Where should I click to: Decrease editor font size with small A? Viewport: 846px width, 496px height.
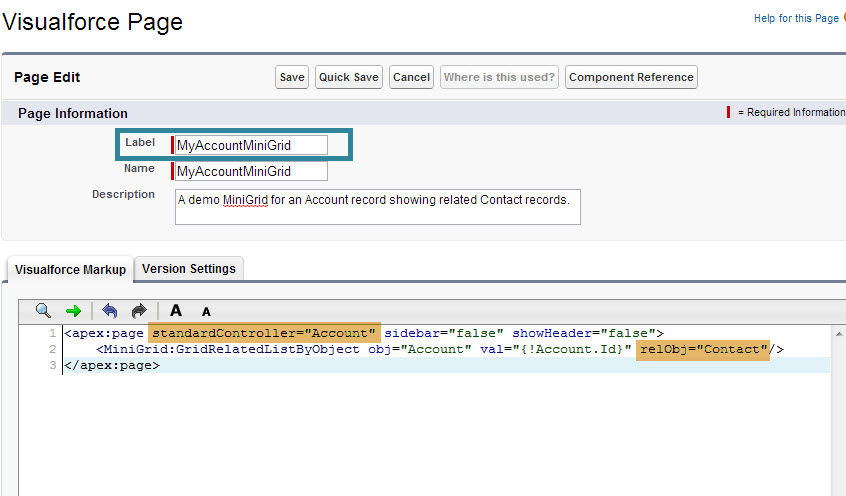pos(206,312)
